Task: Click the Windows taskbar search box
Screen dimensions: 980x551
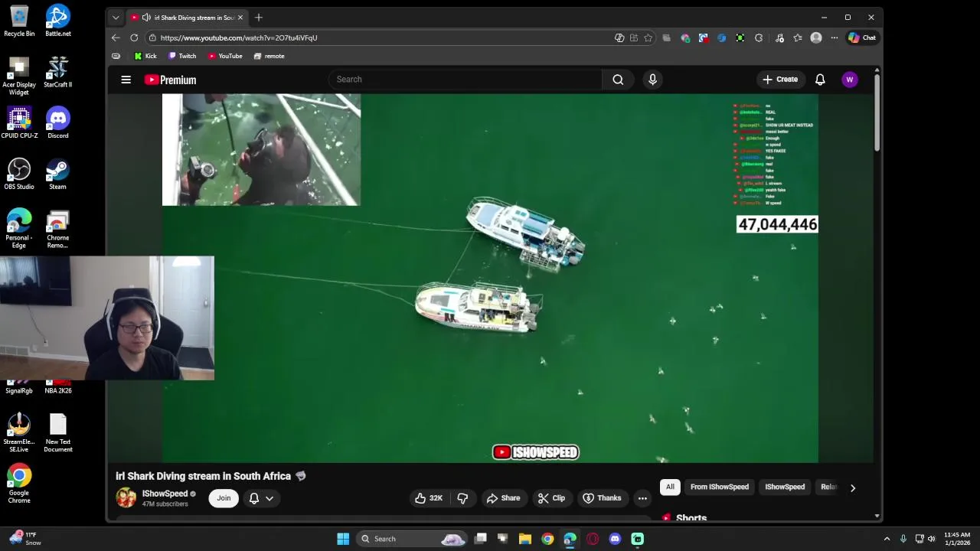Action: point(413,539)
